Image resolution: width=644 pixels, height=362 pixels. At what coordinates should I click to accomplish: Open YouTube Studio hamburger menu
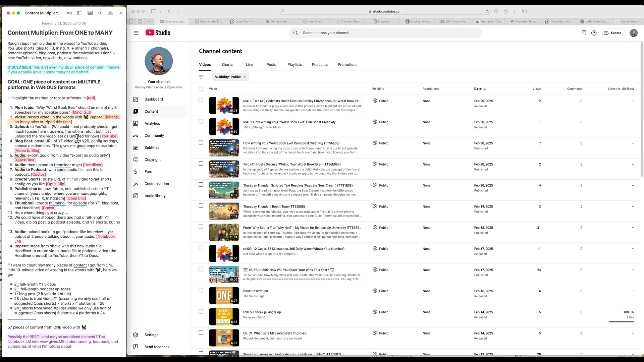pyautogui.click(x=136, y=33)
